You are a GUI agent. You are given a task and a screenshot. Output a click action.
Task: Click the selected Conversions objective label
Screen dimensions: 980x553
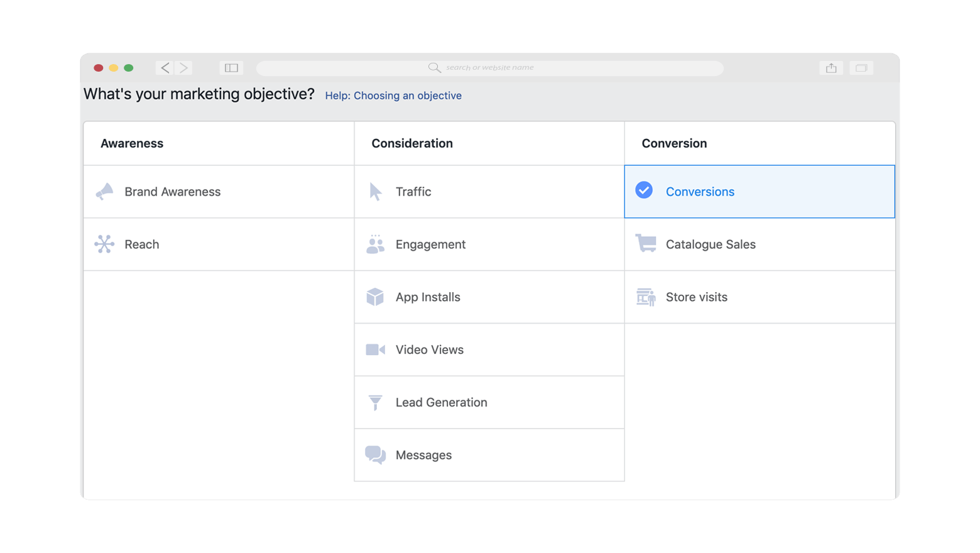coord(700,192)
